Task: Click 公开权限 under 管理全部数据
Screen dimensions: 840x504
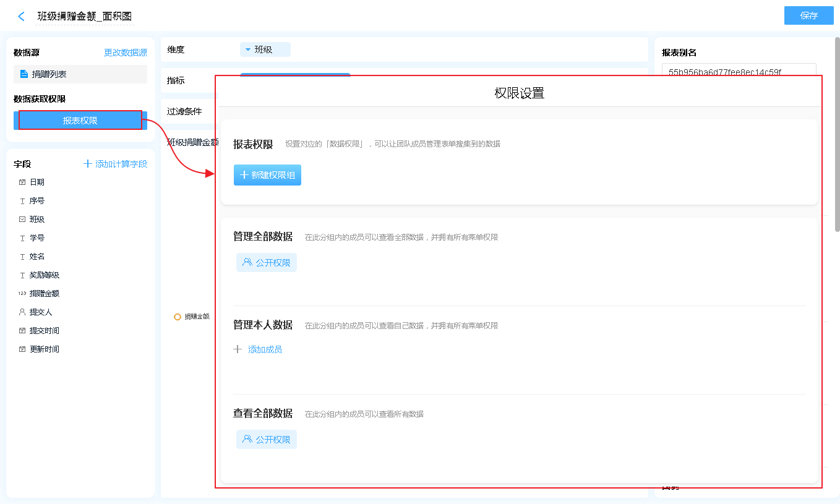Action: point(267,263)
